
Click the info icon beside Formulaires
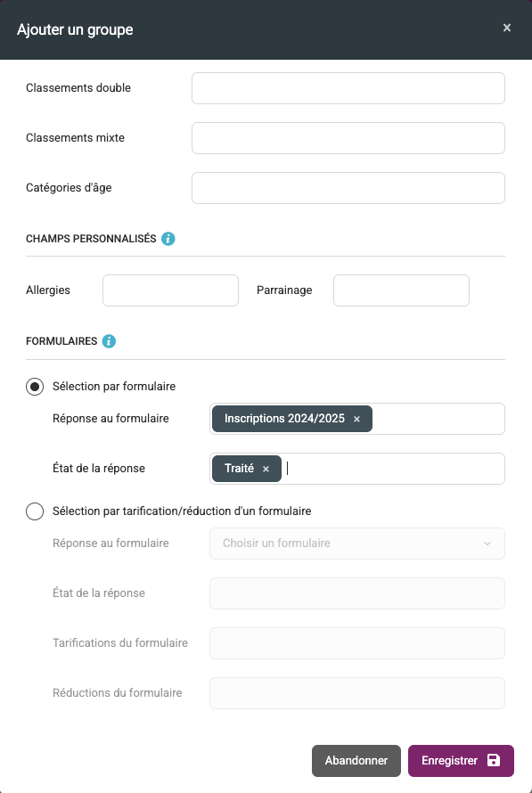[109, 341]
